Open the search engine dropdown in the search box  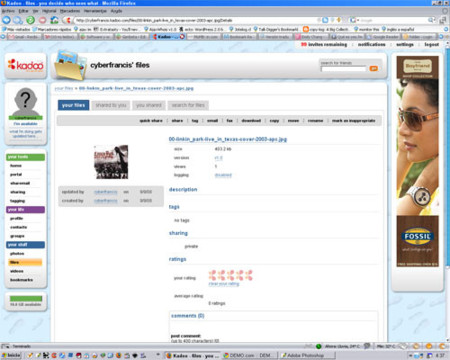click(354, 20)
